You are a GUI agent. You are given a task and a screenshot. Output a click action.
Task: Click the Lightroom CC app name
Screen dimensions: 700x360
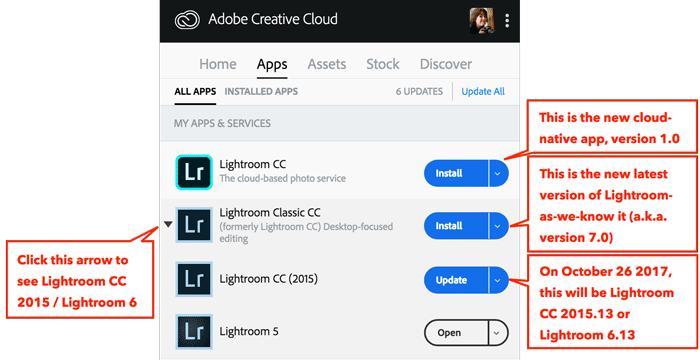point(253,164)
